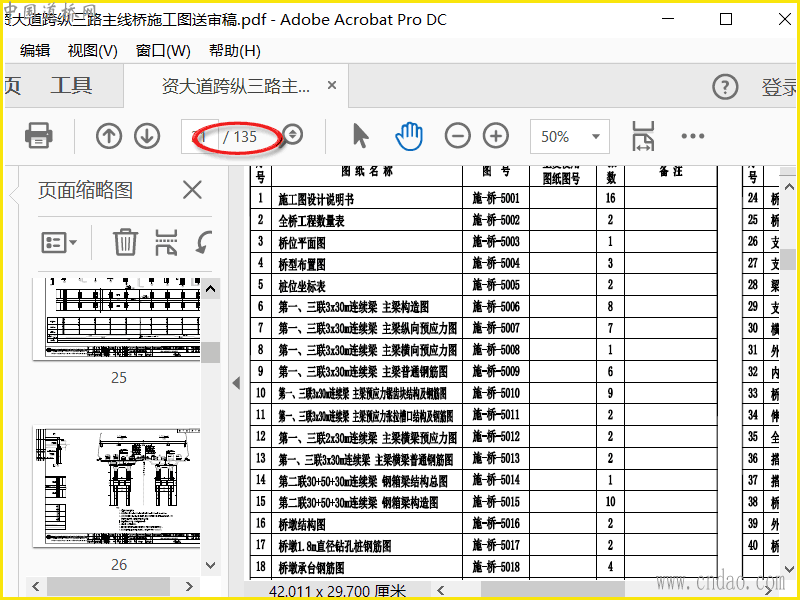The height and width of the screenshot is (600, 800).
Task: Open more tools ellipsis menu
Action: [693, 136]
